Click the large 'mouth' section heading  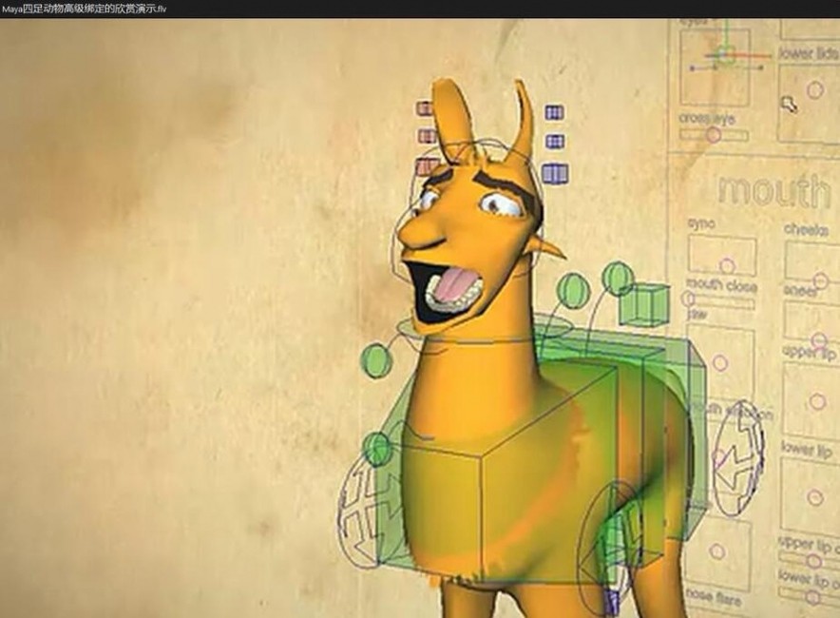click(775, 191)
